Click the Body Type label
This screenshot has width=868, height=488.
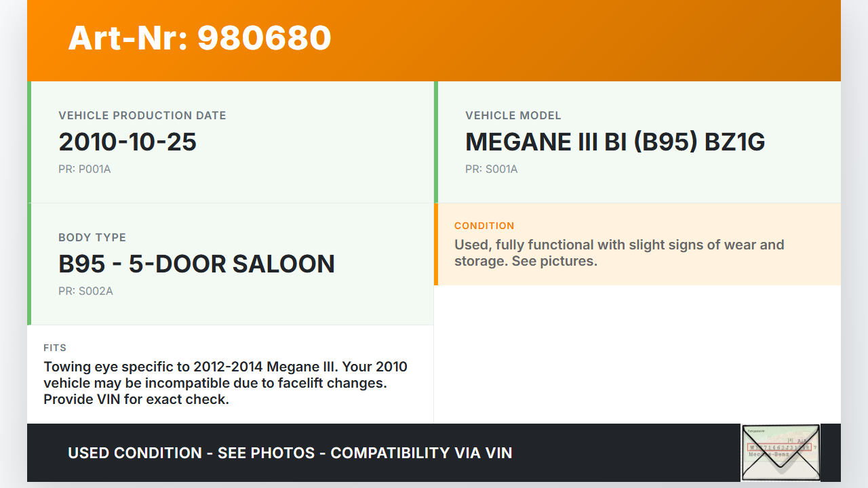coord(92,237)
